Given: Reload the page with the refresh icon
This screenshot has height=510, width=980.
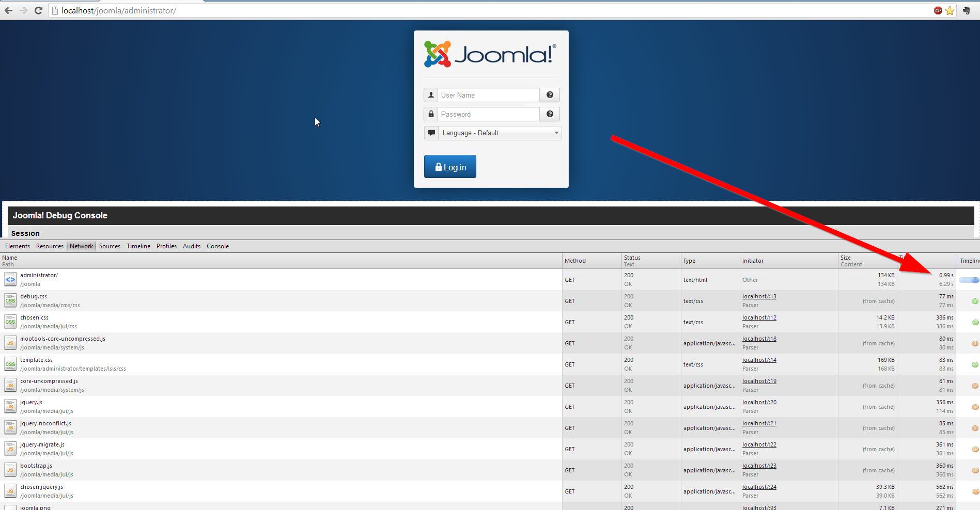Looking at the screenshot, I should pyautogui.click(x=38, y=10).
